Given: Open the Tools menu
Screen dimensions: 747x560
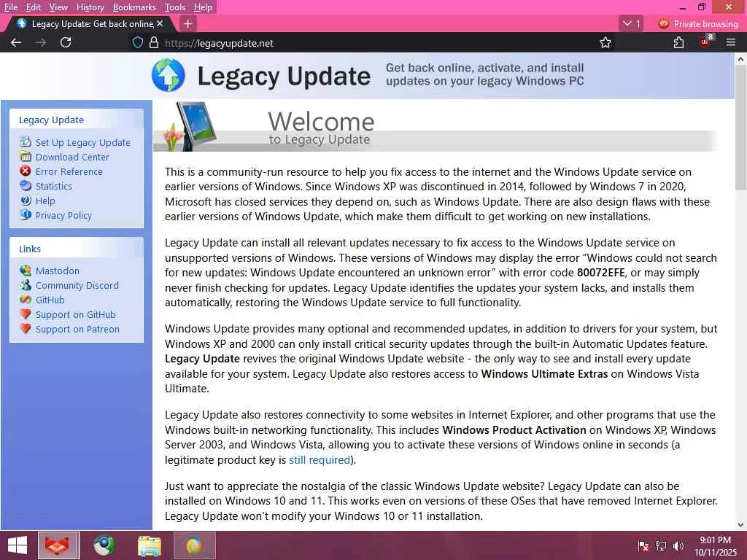Looking at the screenshot, I should click(x=175, y=7).
